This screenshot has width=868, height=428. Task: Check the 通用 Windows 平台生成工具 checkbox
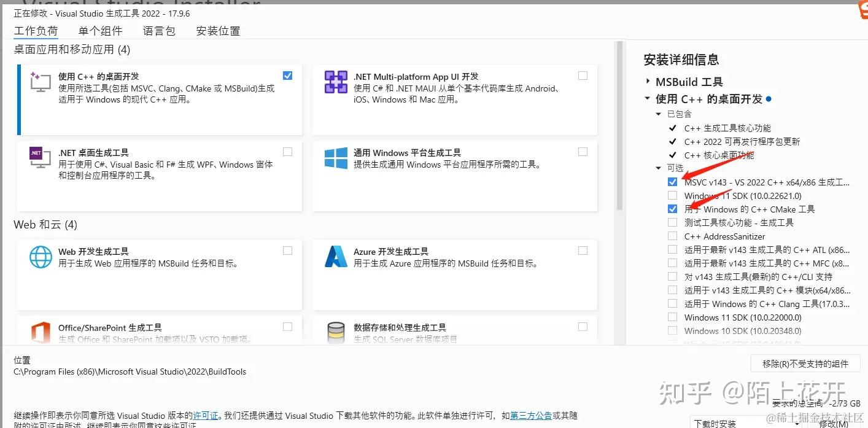coord(583,152)
